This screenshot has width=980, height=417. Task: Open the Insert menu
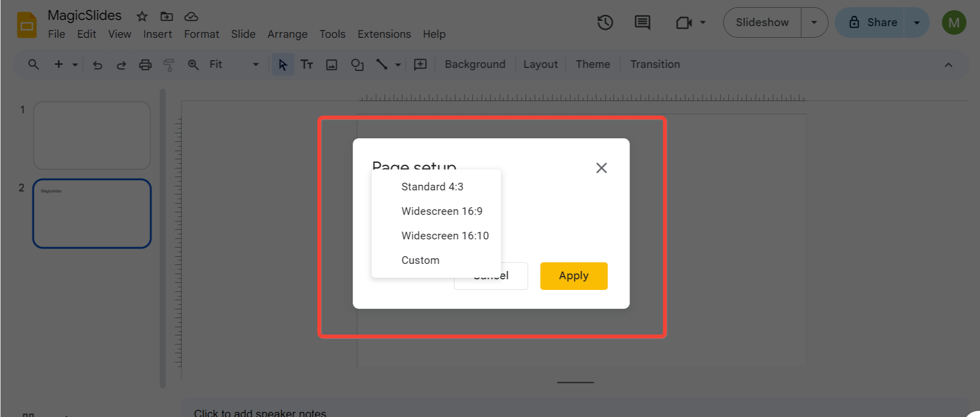(x=157, y=34)
